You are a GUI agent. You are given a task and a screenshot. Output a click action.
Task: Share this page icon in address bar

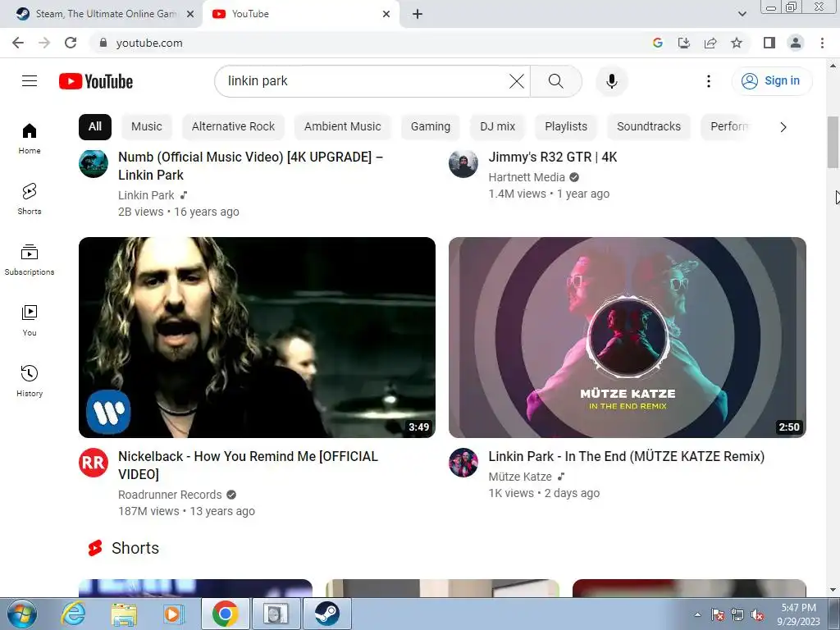[x=710, y=43]
